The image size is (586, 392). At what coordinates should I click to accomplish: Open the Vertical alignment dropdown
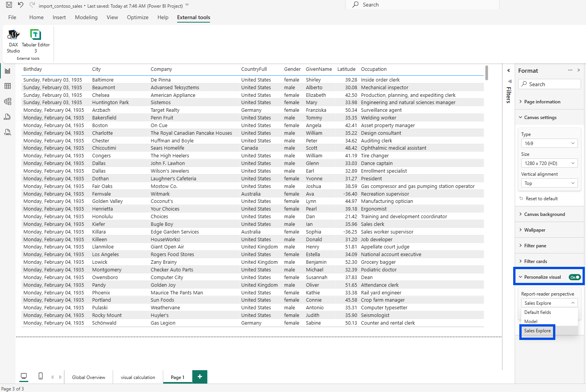[x=549, y=183]
